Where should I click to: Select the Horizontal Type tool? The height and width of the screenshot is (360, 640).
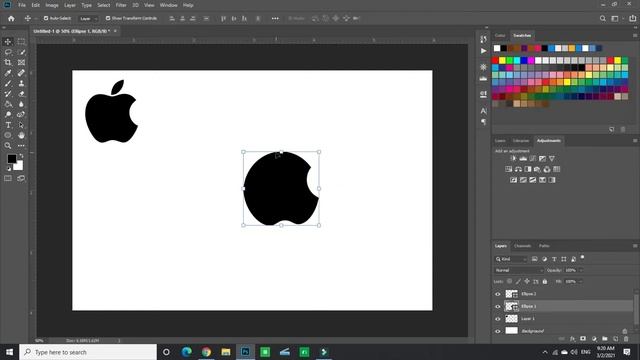pyautogui.click(x=8, y=125)
